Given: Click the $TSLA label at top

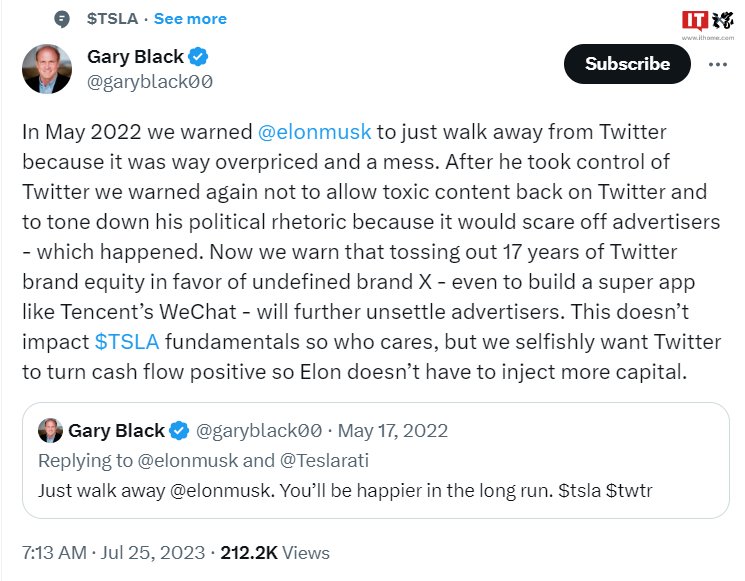Looking at the screenshot, I should (x=112, y=19).
